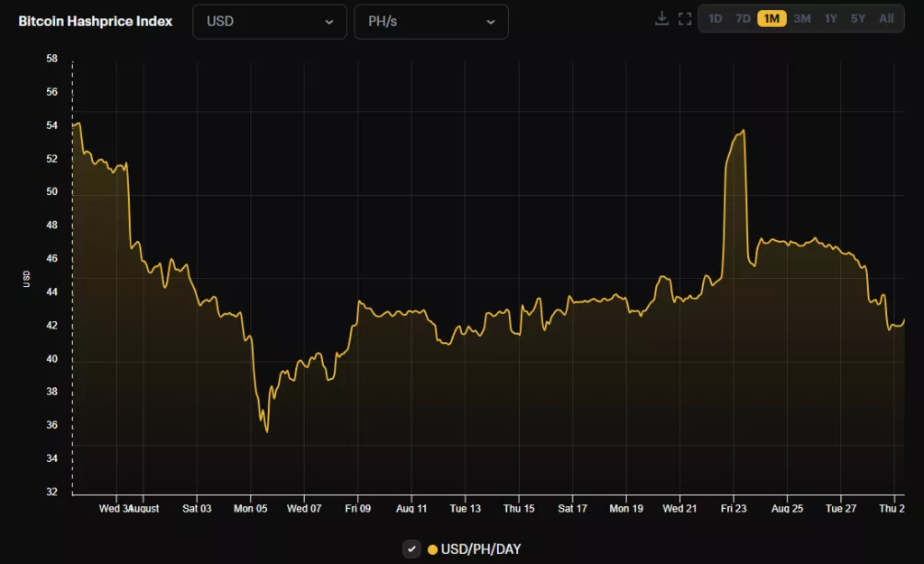Image resolution: width=924 pixels, height=564 pixels.
Task: Switch chart to 1Y range
Action: pos(830,19)
